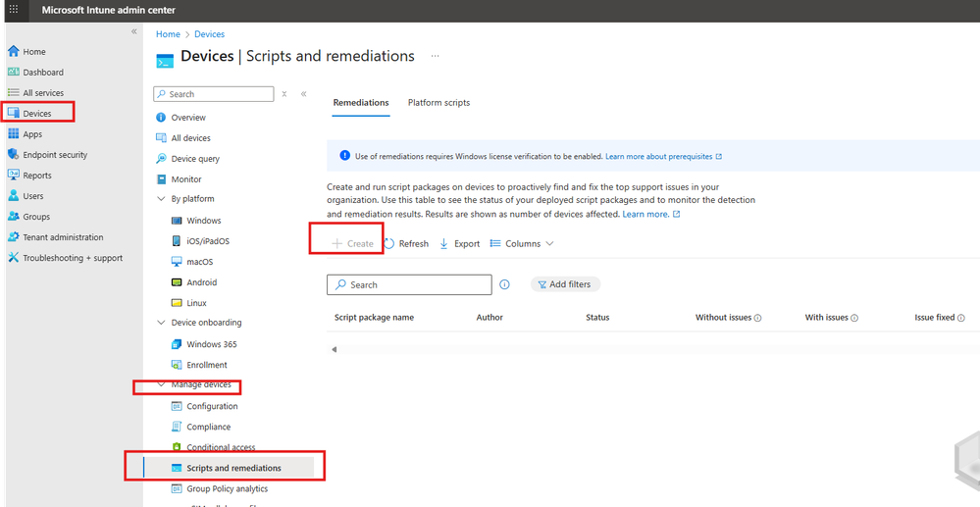Click the Without issues info icon

[x=757, y=318]
